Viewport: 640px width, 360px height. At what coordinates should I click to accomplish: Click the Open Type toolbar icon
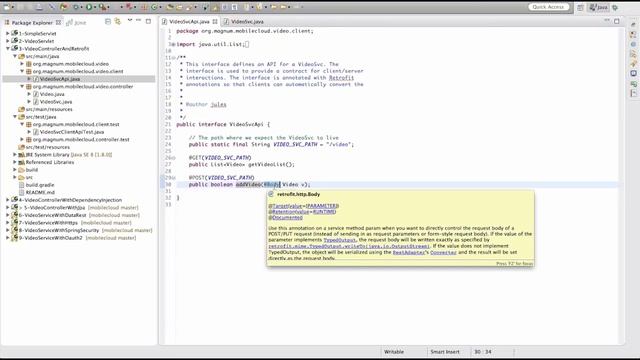click(170, 7)
